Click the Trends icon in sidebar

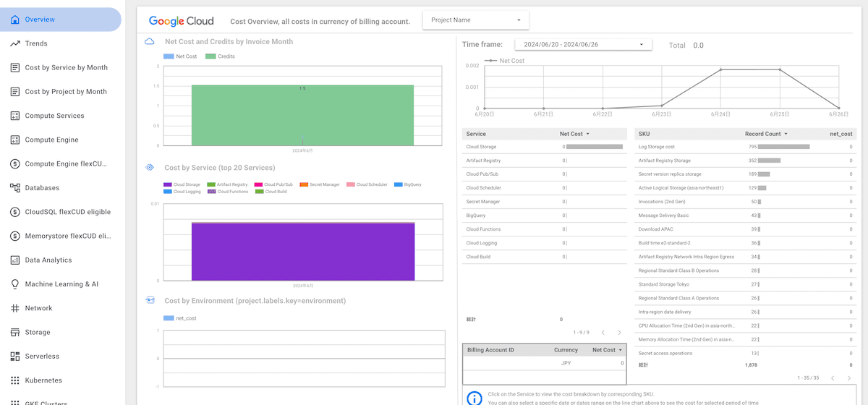tap(15, 43)
